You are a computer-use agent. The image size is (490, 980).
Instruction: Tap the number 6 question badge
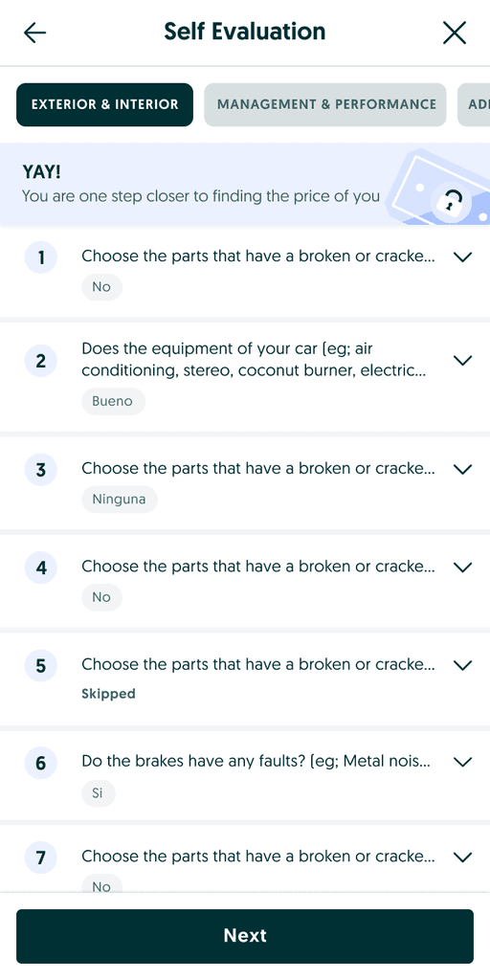(x=40, y=763)
